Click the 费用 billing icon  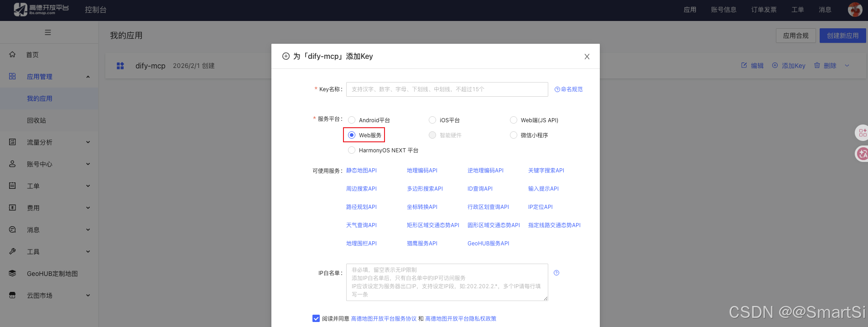[12, 208]
